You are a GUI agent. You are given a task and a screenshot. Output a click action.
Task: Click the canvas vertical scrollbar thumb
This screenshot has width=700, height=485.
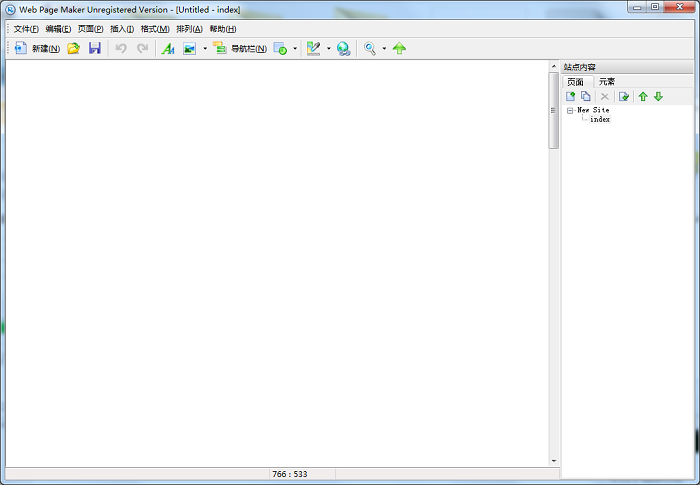pos(554,110)
